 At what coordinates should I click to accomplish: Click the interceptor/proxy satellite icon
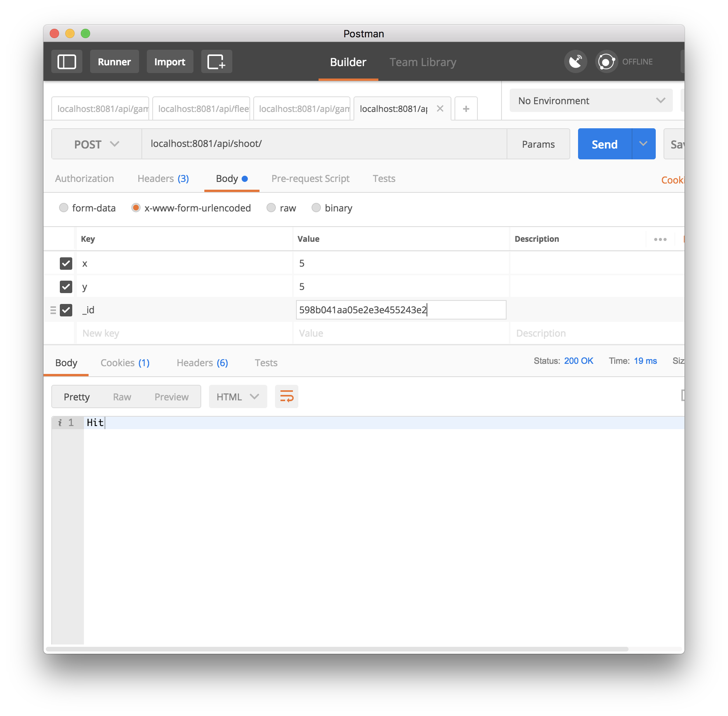pyautogui.click(x=575, y=61)
